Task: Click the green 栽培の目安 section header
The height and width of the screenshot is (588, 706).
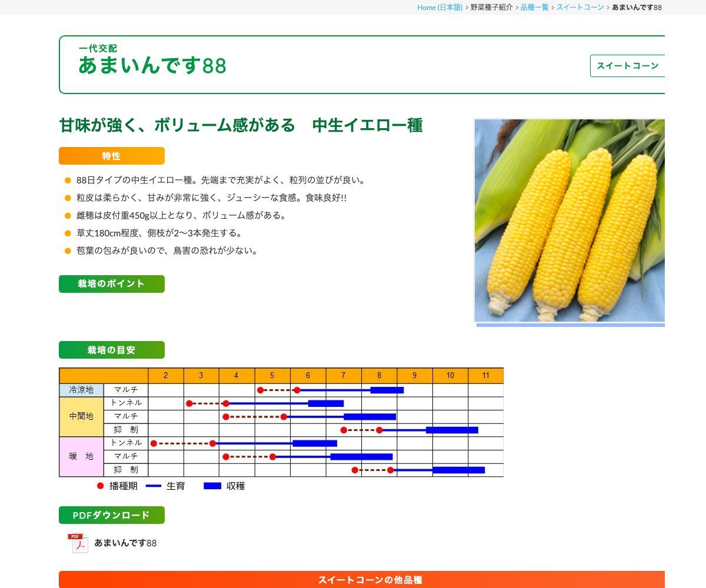Action: tap(111, 349)
